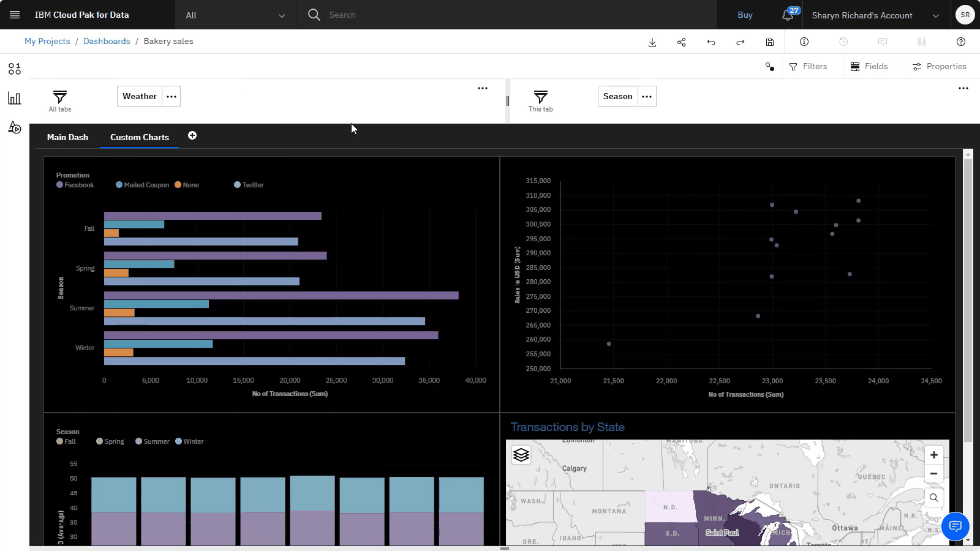Open the dashboard information icon

[804, 42]
